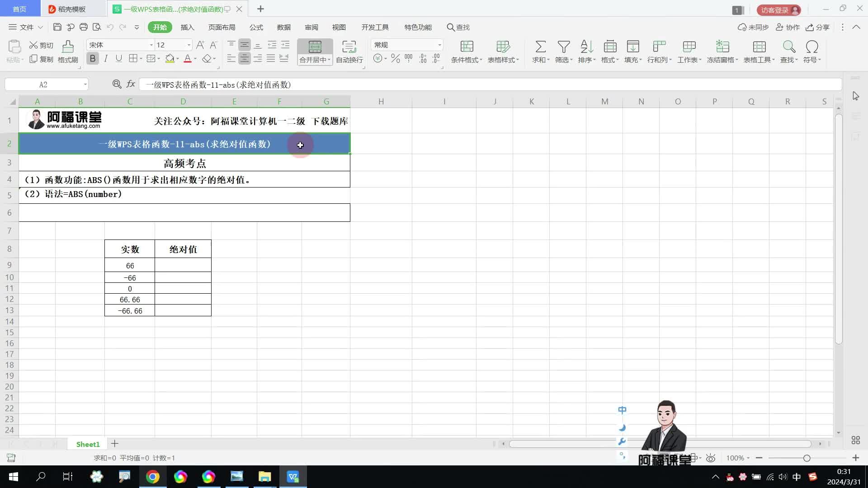The image size is (868, 488).
Task: Expand the Name Box dropdown arrow
Action: [x=85, y=84]
